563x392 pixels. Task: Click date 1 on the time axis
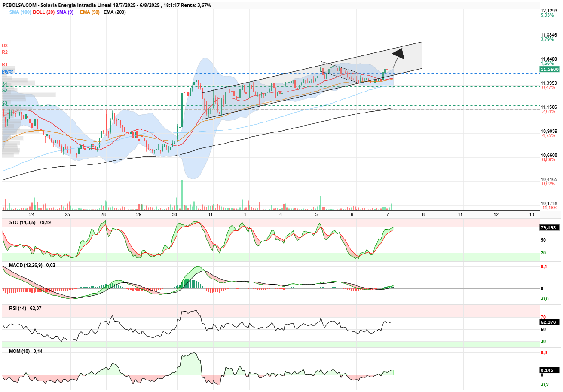coord(245,214)
